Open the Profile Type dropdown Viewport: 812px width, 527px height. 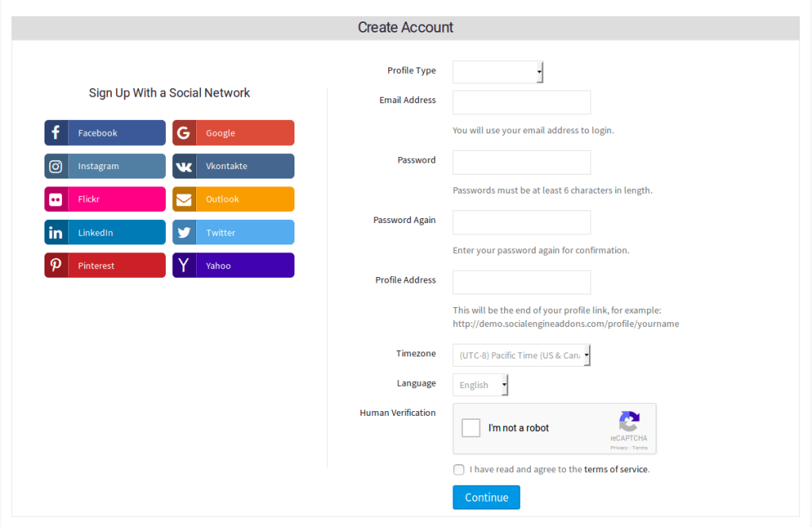[x=498, y=72]
